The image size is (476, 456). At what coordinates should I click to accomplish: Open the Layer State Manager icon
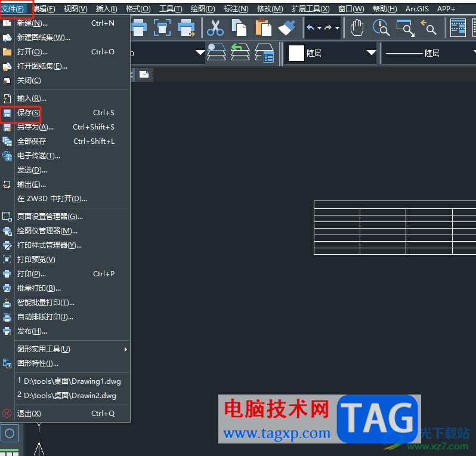[x=264, y=53]
